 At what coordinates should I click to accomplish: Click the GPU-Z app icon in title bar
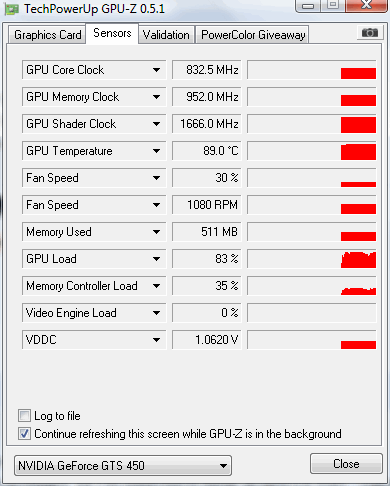(12, 10)
